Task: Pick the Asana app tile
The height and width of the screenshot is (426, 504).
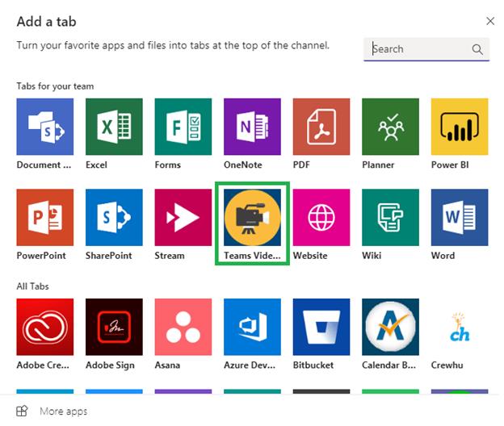Action: point(183,327)
